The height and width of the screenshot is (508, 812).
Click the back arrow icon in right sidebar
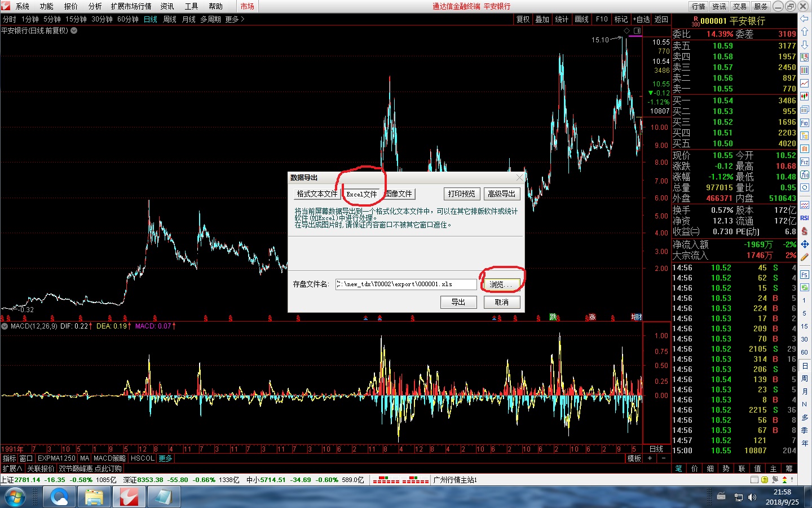click(x=805, y=19)
